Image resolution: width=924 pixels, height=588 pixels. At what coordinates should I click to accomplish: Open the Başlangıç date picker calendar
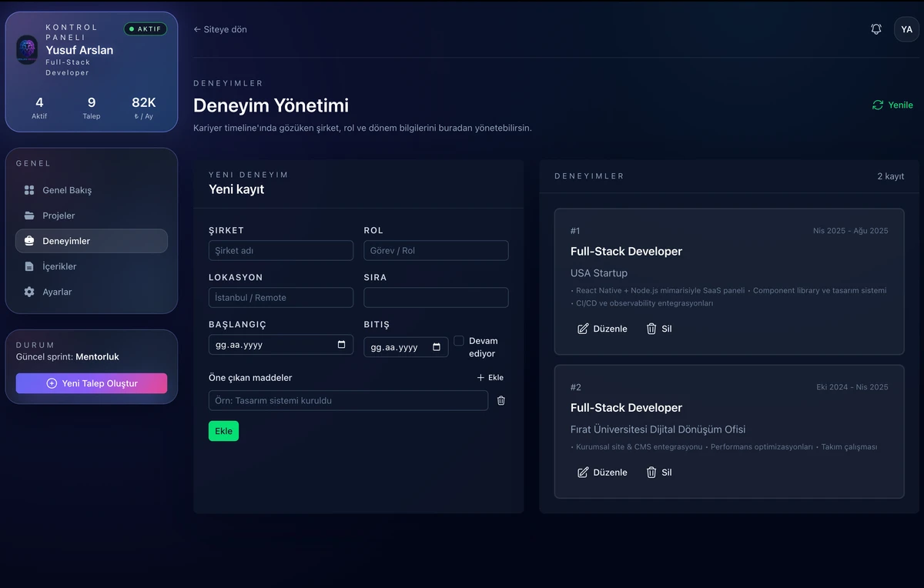(341, 345)
